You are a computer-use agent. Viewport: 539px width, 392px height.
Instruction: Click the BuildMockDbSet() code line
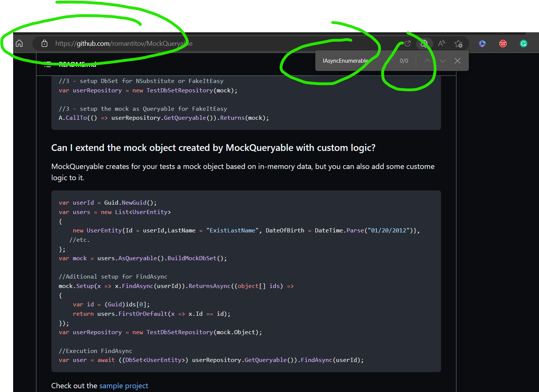[x=143, y=258]
